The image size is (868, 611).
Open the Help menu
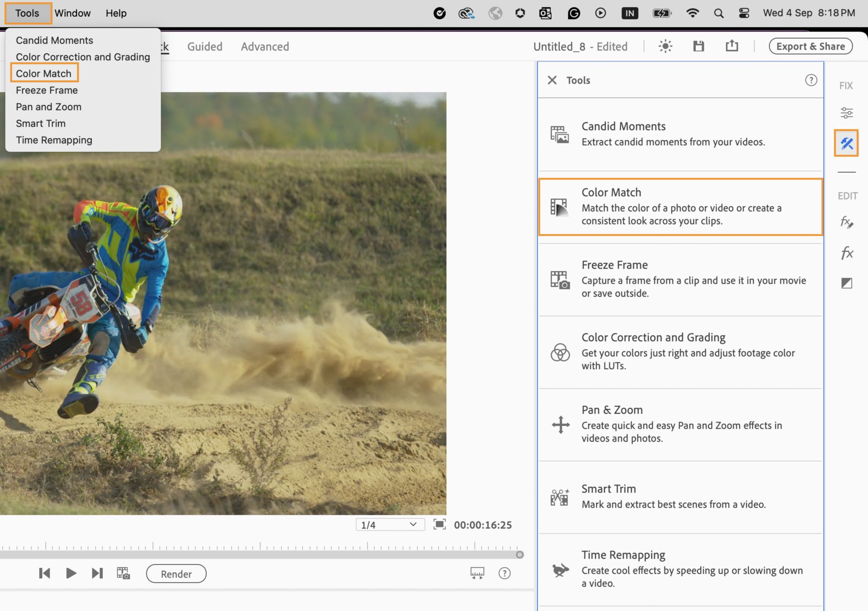coord(116,13)
